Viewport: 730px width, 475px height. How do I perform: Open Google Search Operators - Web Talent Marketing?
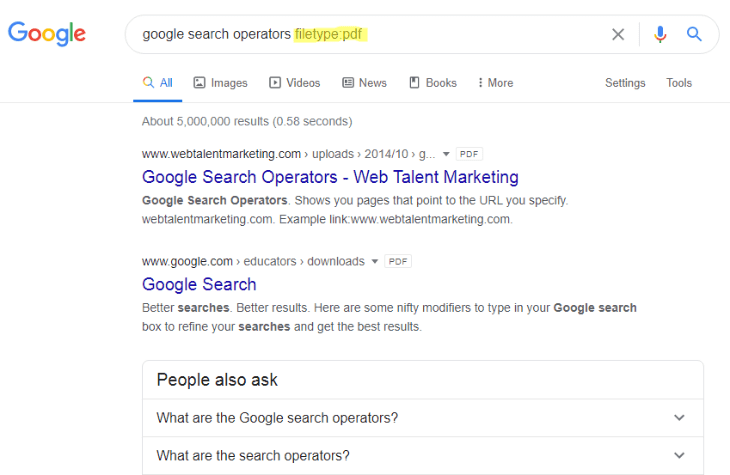click(x=330, y=177)
